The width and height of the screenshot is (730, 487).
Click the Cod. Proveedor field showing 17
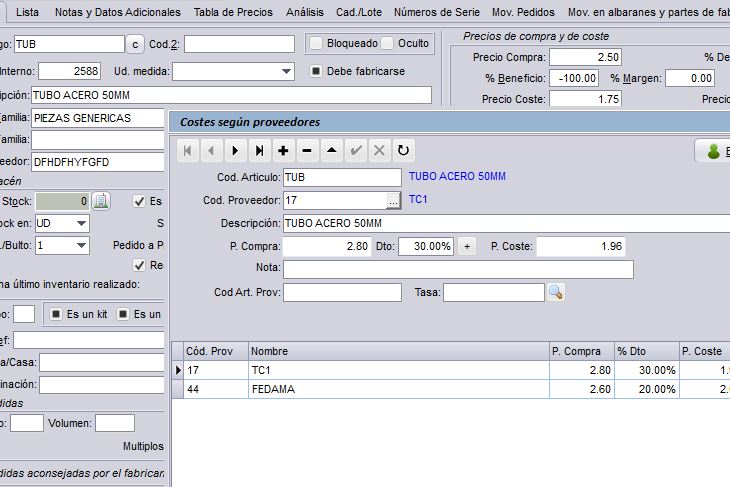click(335, 201)
